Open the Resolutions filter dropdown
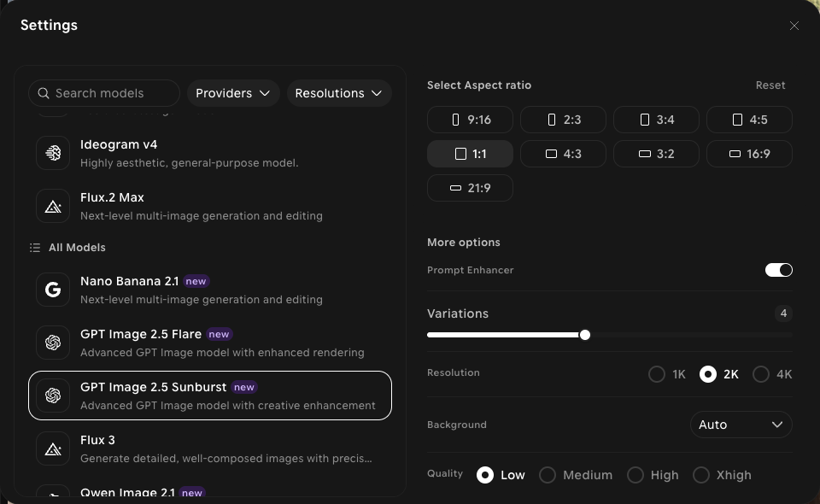The height and width of the screenshot is (504, 820). (x=339, y=93)
